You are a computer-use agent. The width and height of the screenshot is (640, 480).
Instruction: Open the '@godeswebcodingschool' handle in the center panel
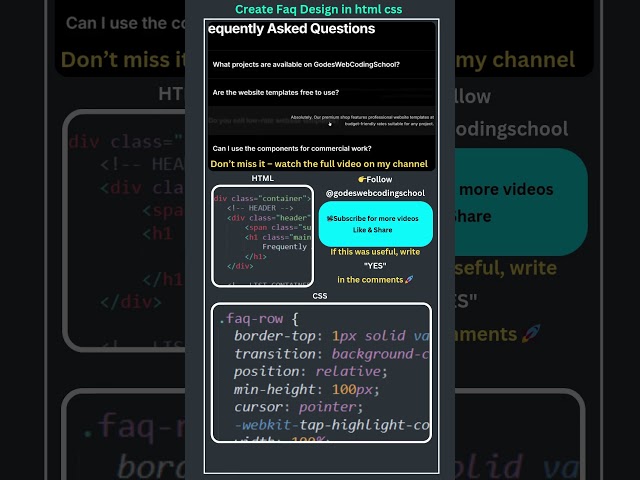point(375,193)
